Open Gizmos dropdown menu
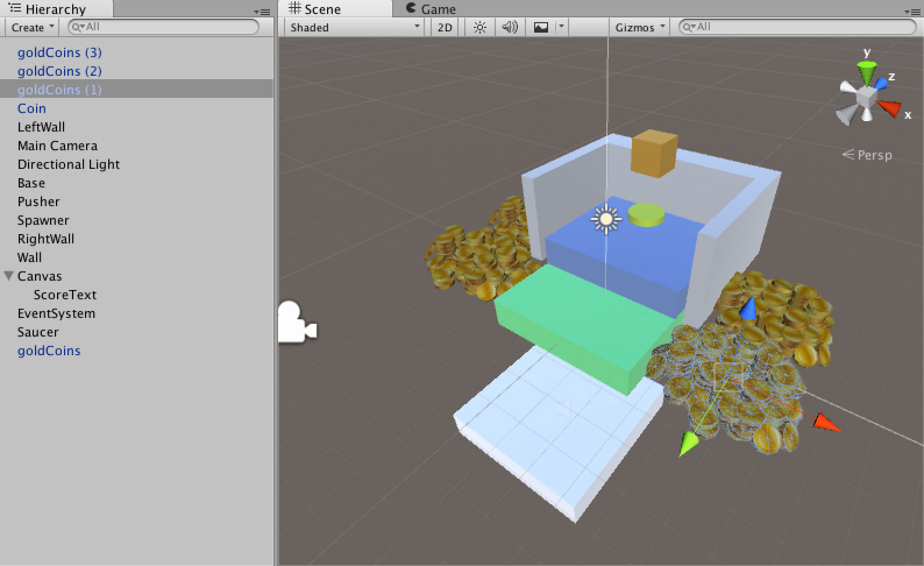The width and height of the screenshot is (924, 566). tap(640, 27)
